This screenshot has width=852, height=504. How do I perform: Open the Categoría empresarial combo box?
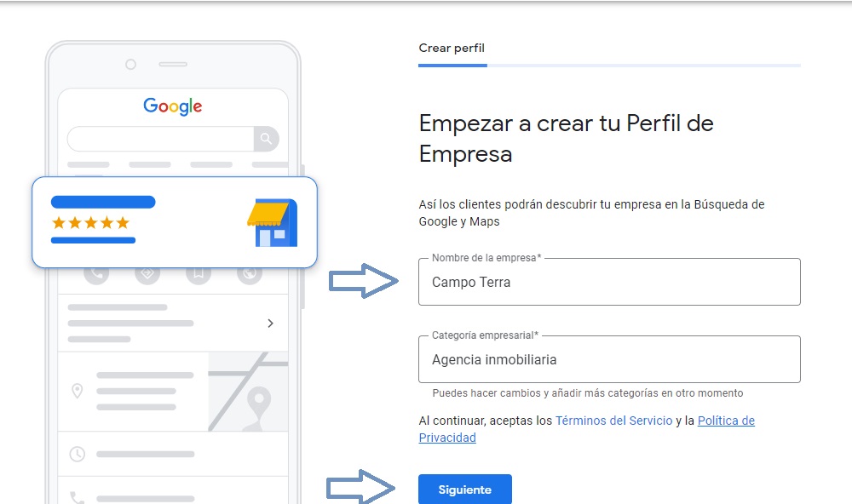pos(609,359)
